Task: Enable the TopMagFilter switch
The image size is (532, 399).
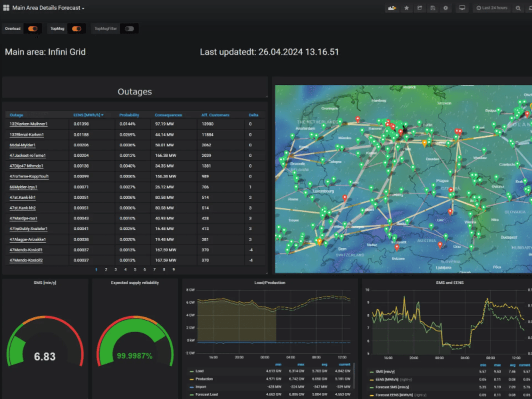Action: (x=129, y=28)
